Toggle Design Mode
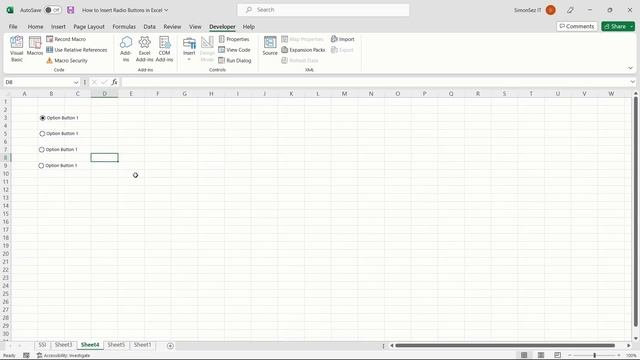The width and height of the screenshot is (640, 360). point(207,49)
